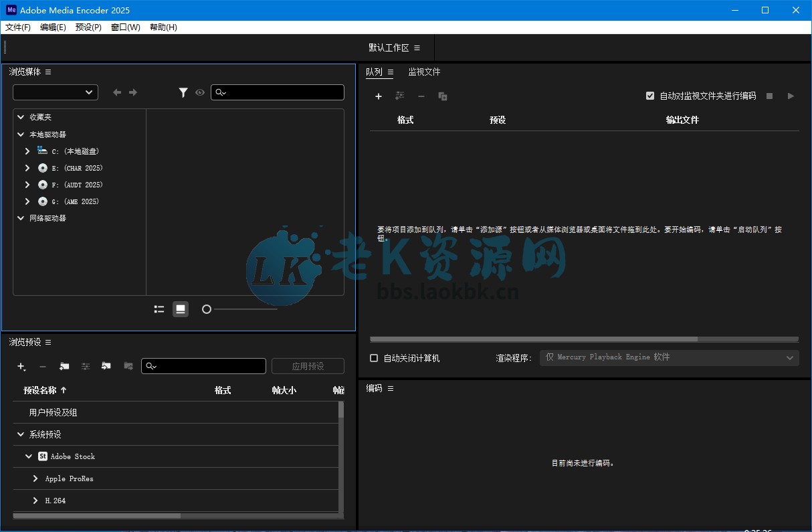
Task: Expand the E: (CHAR 2025) drive
Action: [x=27, y=168]
